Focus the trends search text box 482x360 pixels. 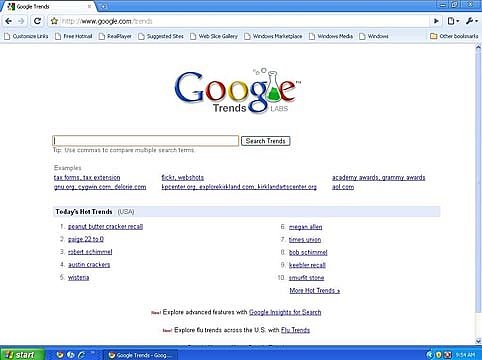pos(146,141)
